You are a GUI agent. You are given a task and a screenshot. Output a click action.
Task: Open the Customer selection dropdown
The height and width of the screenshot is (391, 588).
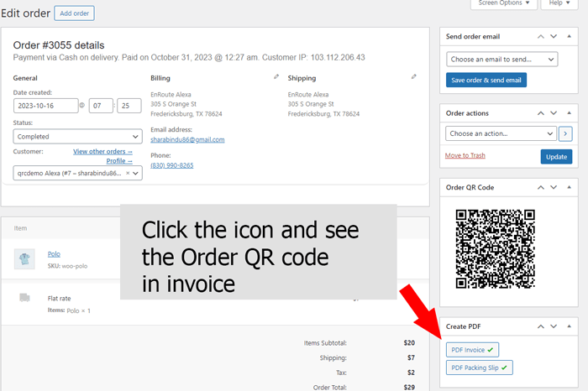(x=77, y=173)
